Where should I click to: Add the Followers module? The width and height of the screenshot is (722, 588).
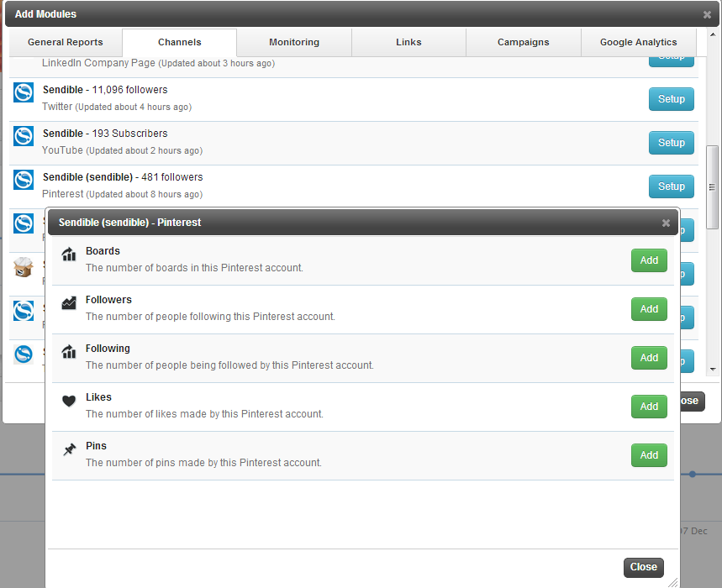pyautogui.click(x=649, y=309)
